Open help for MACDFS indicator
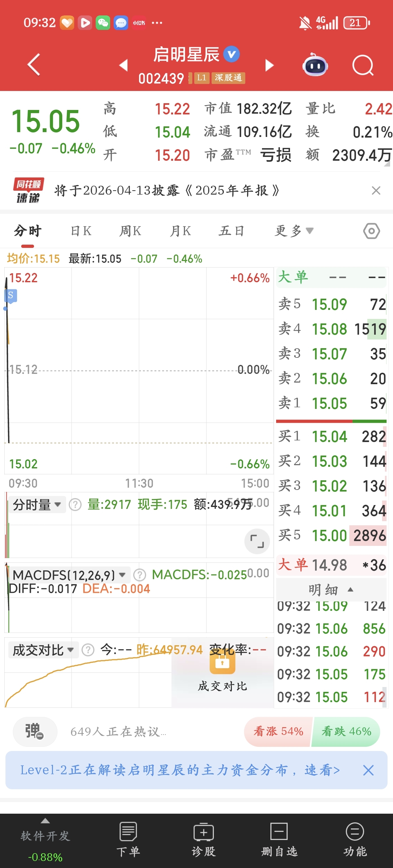This screenshot has width=393, height=868. pyautogui.click(x=140, y=575)
